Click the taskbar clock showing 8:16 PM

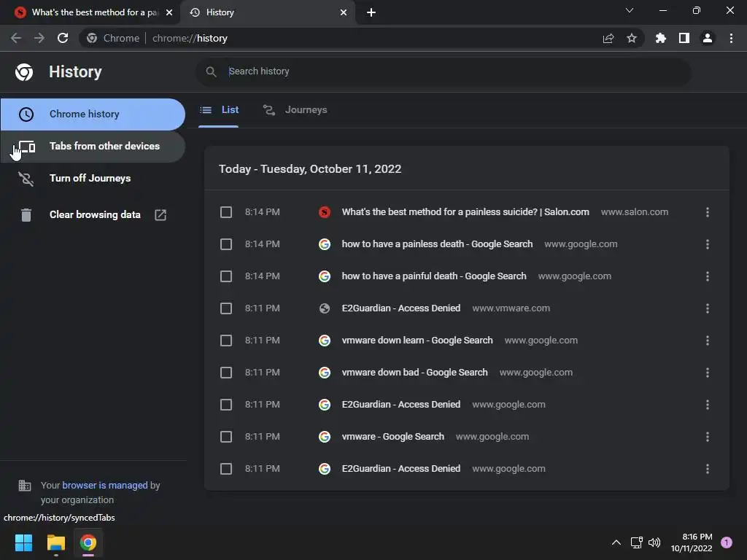point(692,542)
